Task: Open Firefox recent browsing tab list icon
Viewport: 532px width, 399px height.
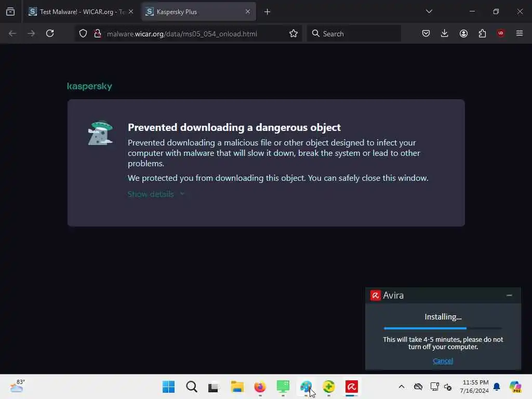Action: [x=10, y=11]
